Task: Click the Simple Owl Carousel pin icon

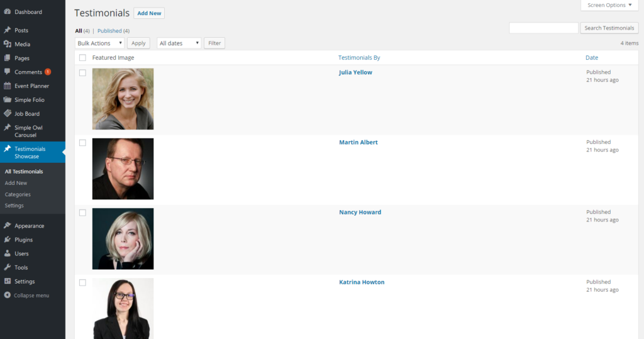Action: click(8, 128)
